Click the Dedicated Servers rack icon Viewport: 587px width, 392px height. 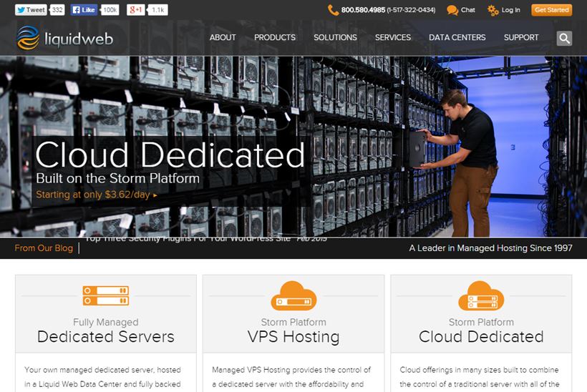coord(105,295)
